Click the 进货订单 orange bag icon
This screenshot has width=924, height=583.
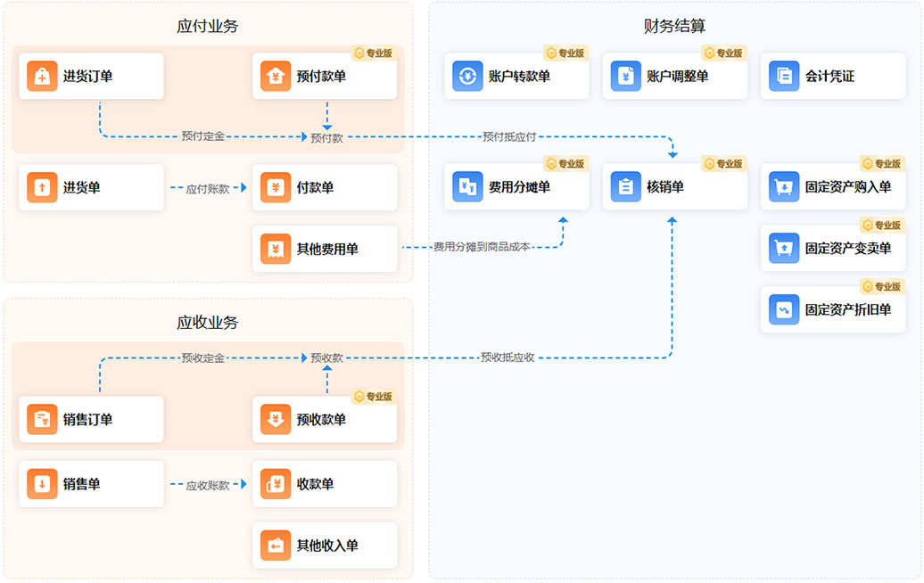pos(42,76)
